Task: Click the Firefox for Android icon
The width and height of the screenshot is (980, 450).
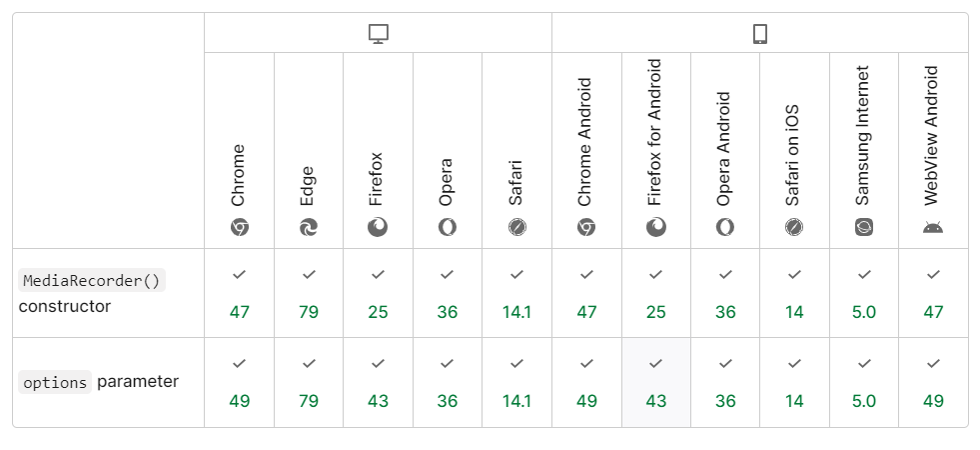Action: pos(655,227)
